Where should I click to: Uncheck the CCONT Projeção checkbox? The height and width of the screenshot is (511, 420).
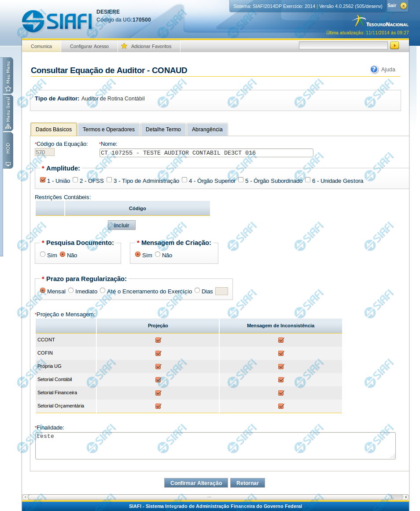(x=158, y=340)
